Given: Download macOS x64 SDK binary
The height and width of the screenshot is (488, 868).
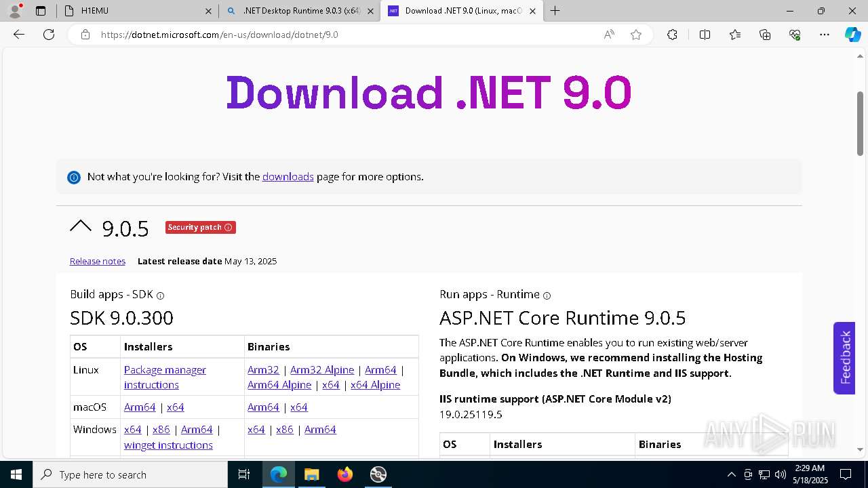Looking at the screenshot, I should pos(299,407).
